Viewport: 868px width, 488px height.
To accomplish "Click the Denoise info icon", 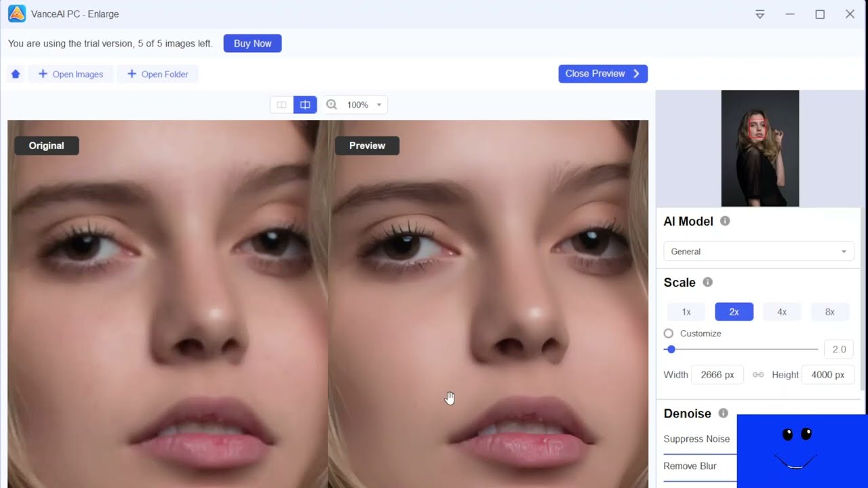I will tap(723, 413).
